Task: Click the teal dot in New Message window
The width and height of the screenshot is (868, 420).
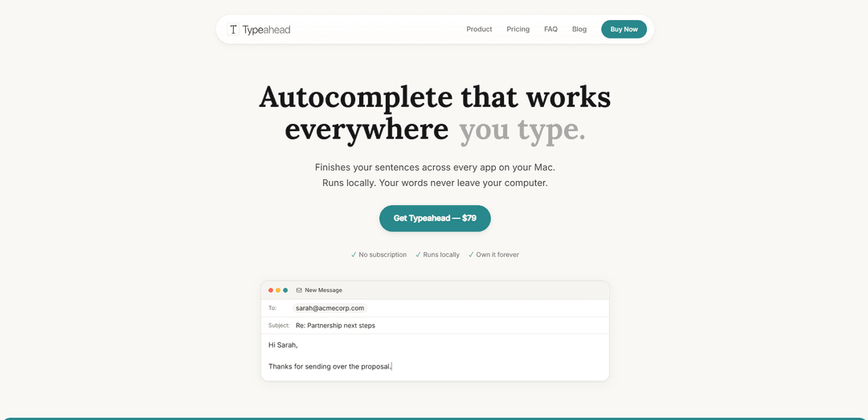Action: tap(285, 290)
